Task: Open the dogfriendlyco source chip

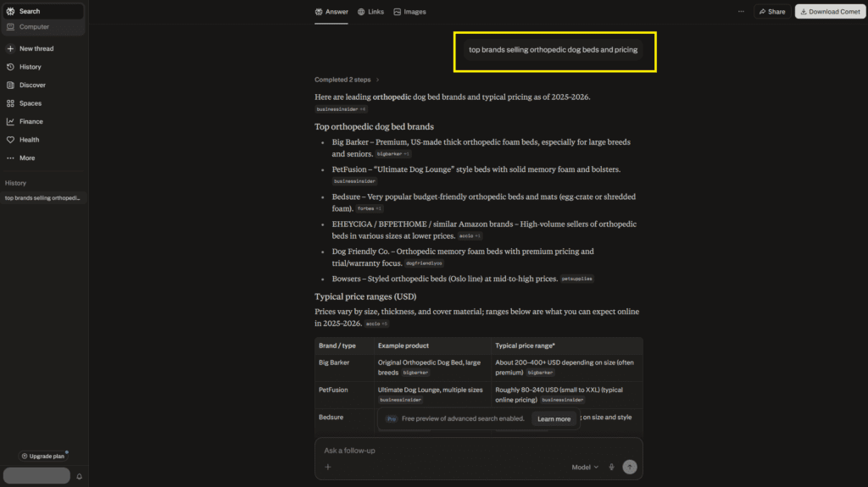Action: [x=424, y=263]
